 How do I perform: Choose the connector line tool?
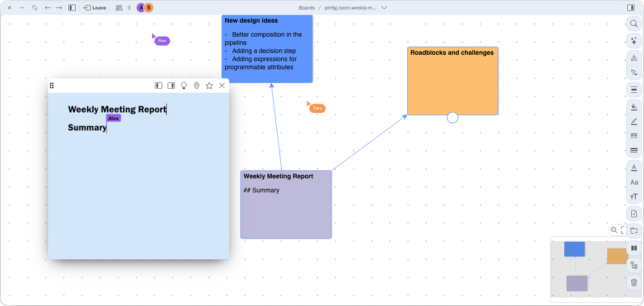(x=634, y=72)
